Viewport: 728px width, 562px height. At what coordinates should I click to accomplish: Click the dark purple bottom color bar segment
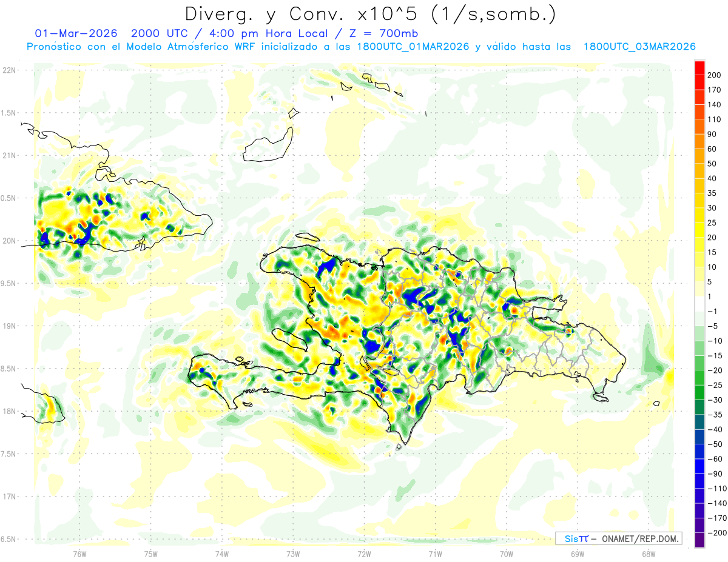click(699, 540)
